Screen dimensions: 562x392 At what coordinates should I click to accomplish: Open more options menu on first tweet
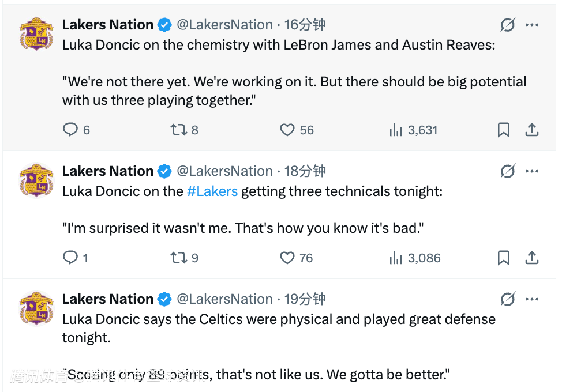(532, 25)
